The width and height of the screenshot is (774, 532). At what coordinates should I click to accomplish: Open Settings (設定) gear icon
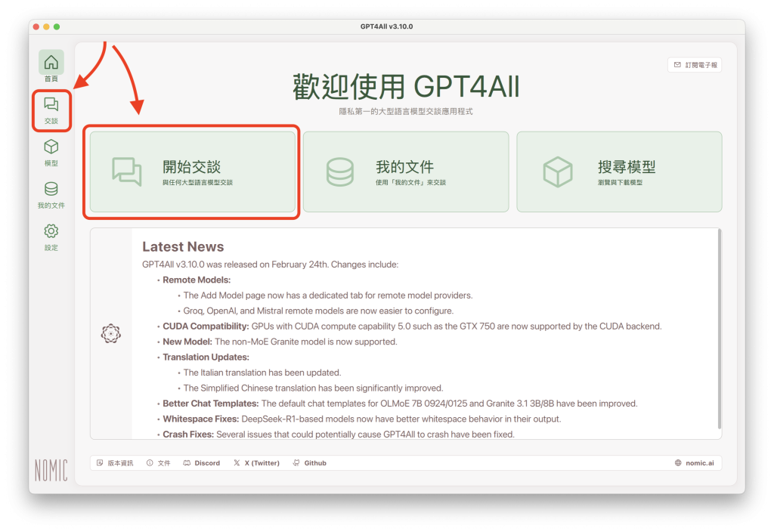[x=51, y=232]
